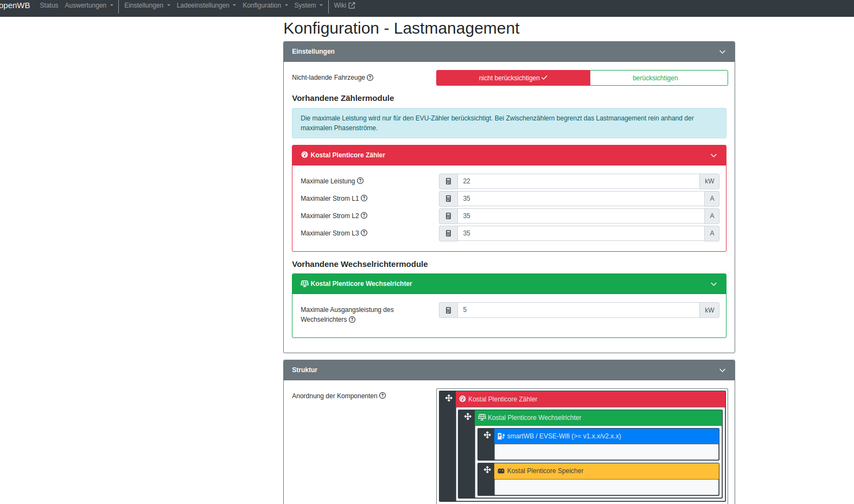Click calculator icon of Maximaler Strom L2
This screenshot has width=854, height=504.
tap(448, 216)
